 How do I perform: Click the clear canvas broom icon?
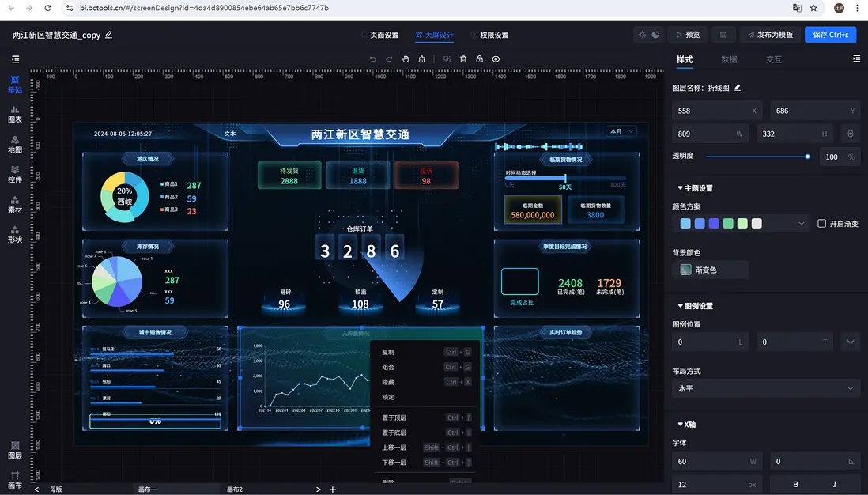click(422, 59)
